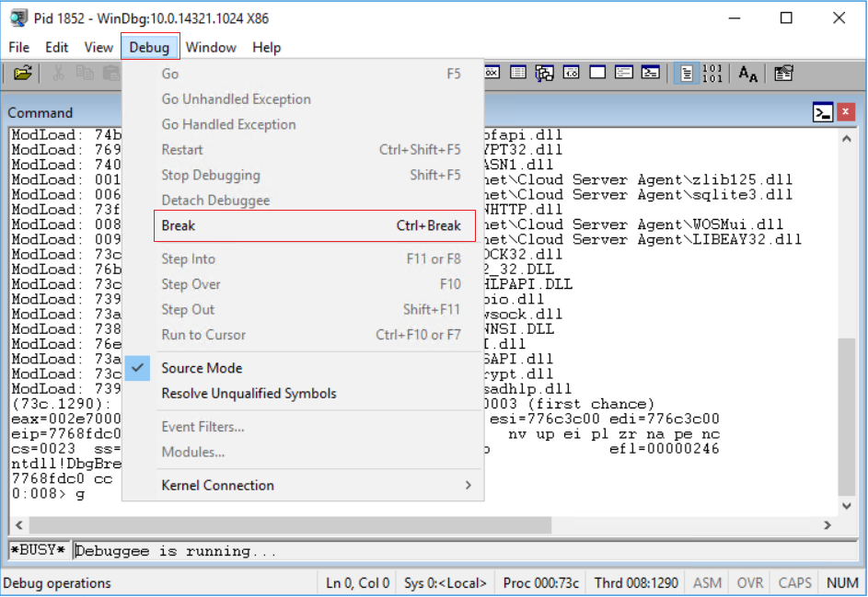Screen dimensions: 868x597
Task: Select Go Unhandled Exception menu entry
Action: [303, 99]
